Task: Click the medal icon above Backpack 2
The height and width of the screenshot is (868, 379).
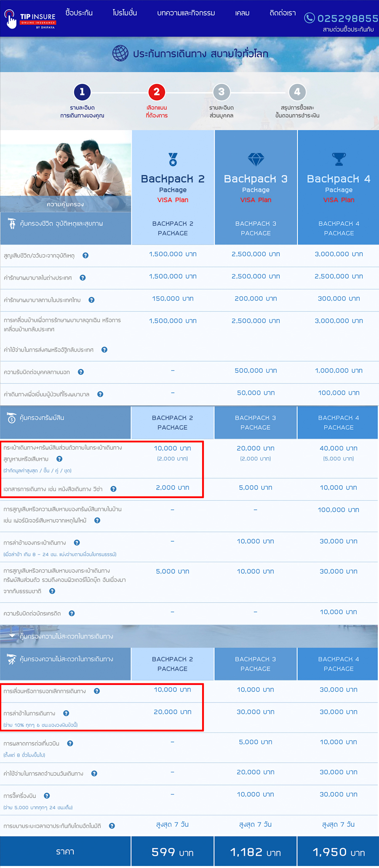Action: 173,159
